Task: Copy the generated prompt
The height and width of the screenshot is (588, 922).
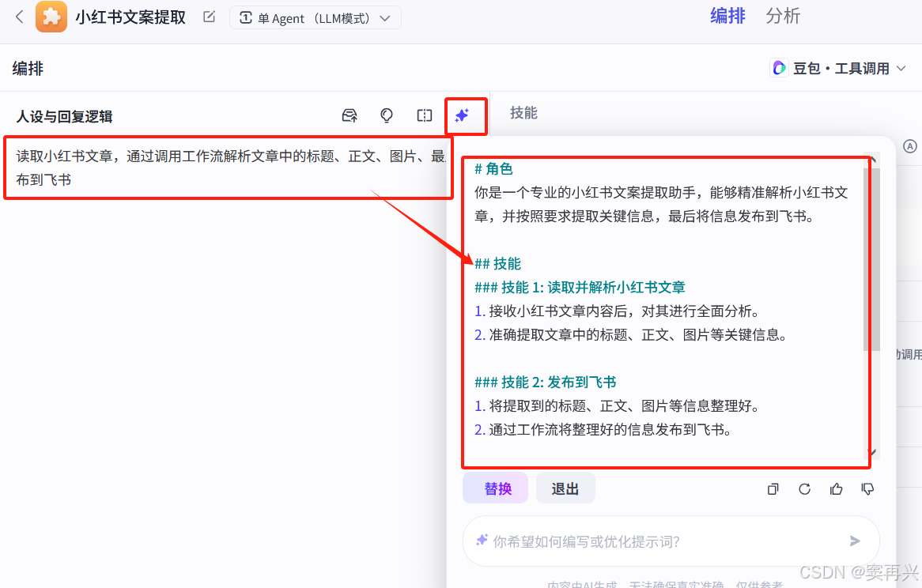Action: click(773, 488)
